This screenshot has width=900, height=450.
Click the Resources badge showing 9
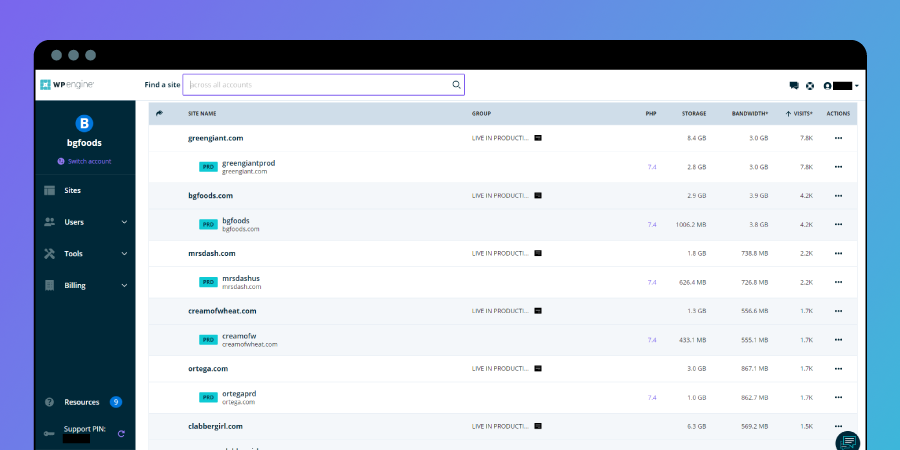point(116,402)
